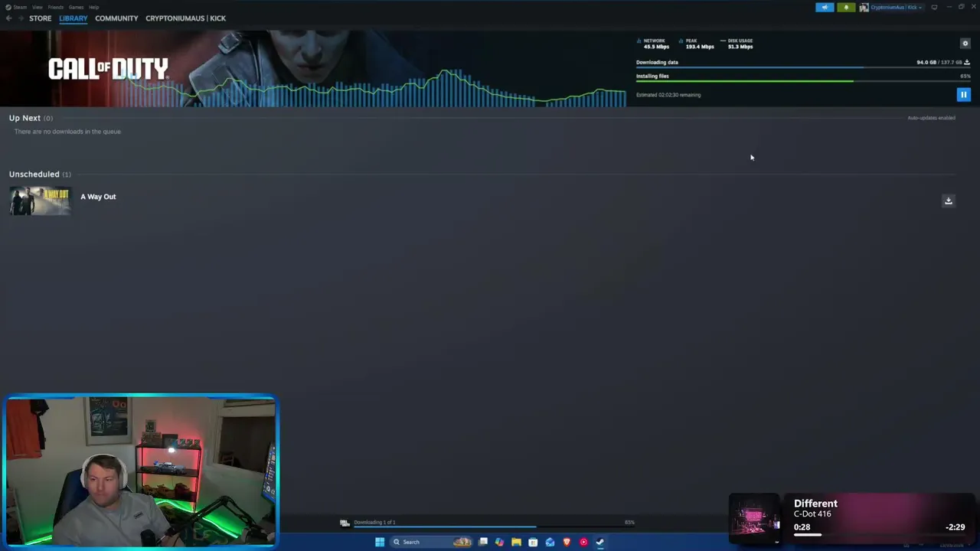Launch Copilot from the taskbar
The height and width of the screenshot is (551, 980).
[499, 542]
